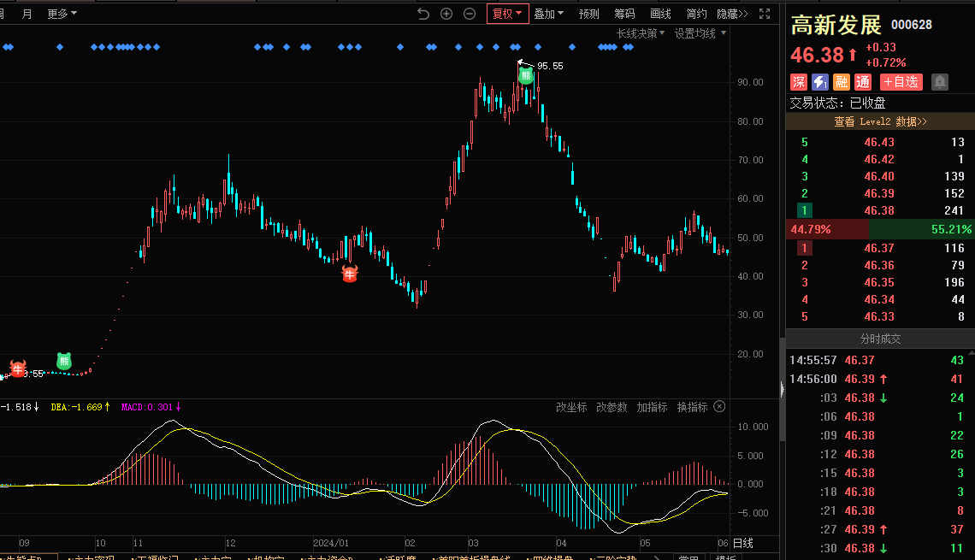The height and width of the screenshot is (560, 975).
Task: Close the MACD indicator panel
Action: 719,407
